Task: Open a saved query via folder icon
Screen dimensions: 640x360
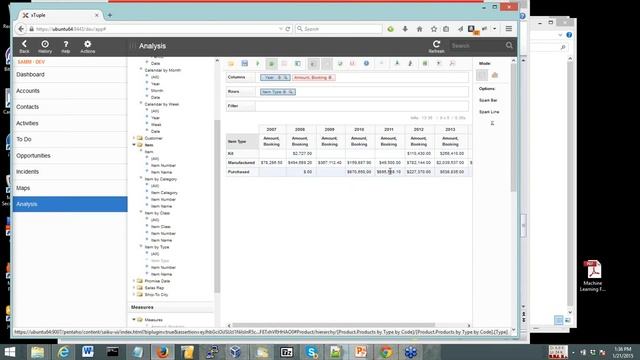Action: [231, 64]
